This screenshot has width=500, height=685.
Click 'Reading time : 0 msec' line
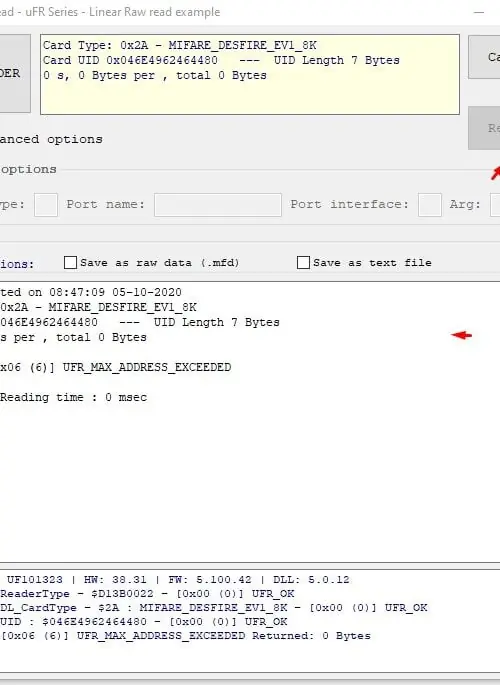(x=73, y=397)
